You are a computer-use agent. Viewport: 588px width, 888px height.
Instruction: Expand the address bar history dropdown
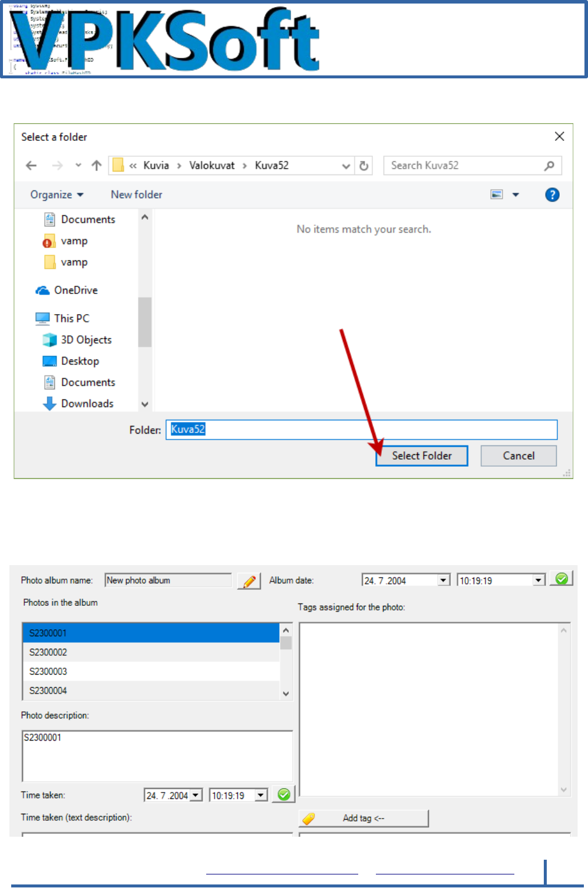pyautogui.click(x=346, y=166)
